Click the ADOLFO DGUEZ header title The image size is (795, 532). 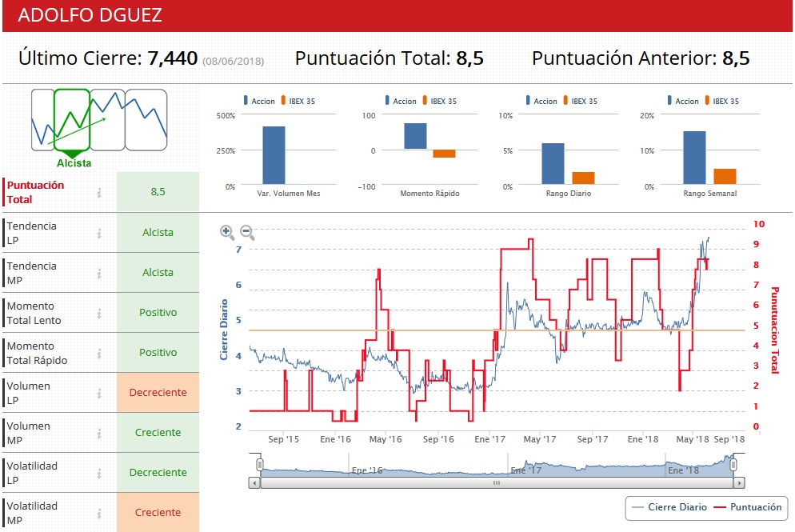[90, 15]
